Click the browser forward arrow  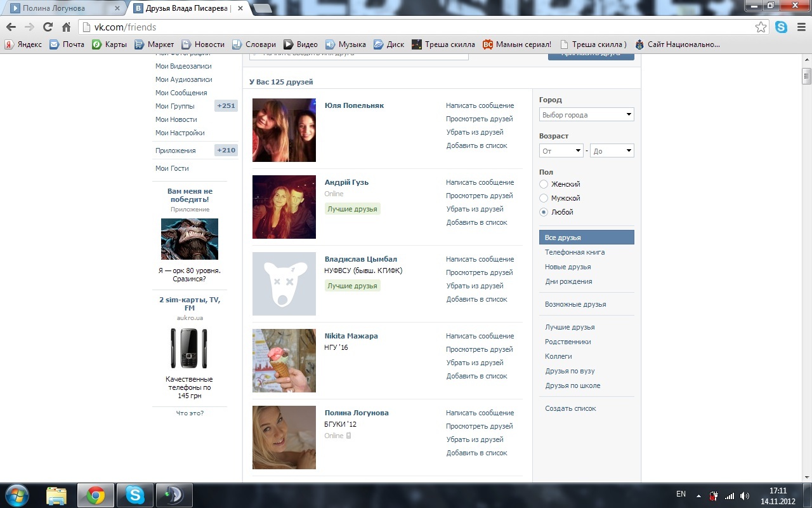29,27
